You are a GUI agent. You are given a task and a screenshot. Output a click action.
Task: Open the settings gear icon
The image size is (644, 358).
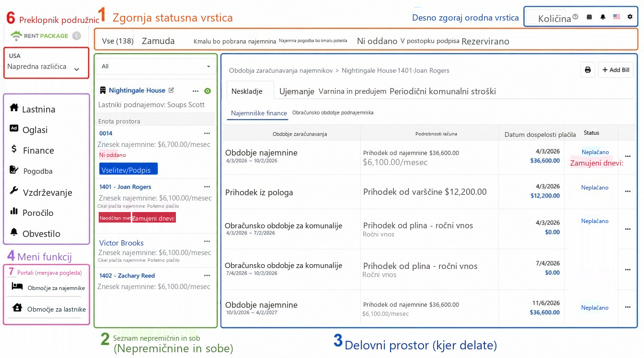(630, 17)
